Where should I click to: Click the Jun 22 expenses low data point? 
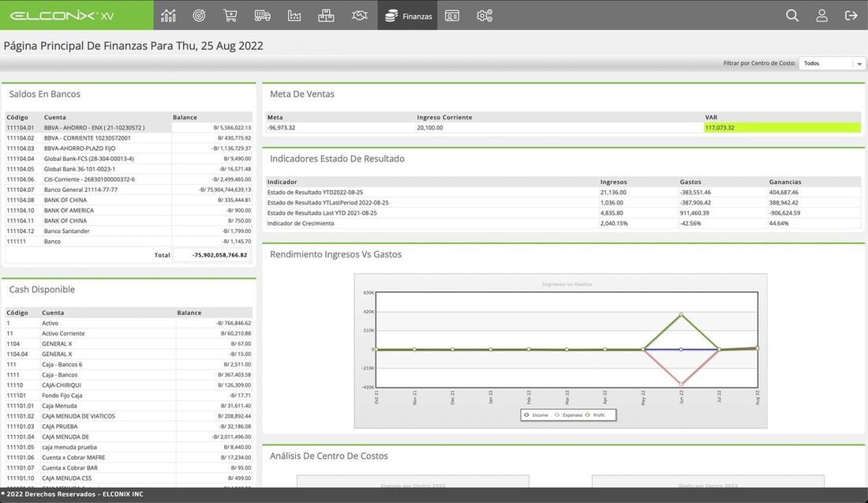681,383
